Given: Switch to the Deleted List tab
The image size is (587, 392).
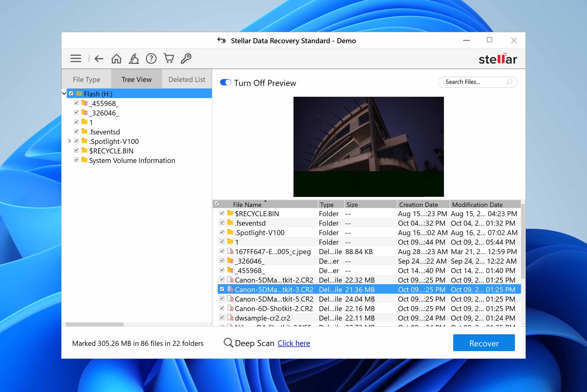Looking at the screenshot, I should coord(187,79).
